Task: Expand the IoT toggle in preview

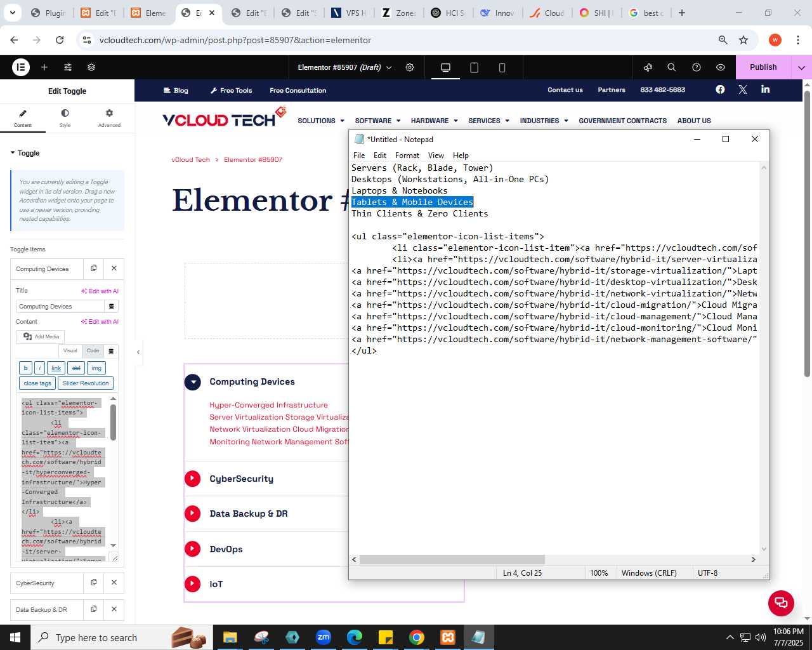Action: [x=193, y=584]
